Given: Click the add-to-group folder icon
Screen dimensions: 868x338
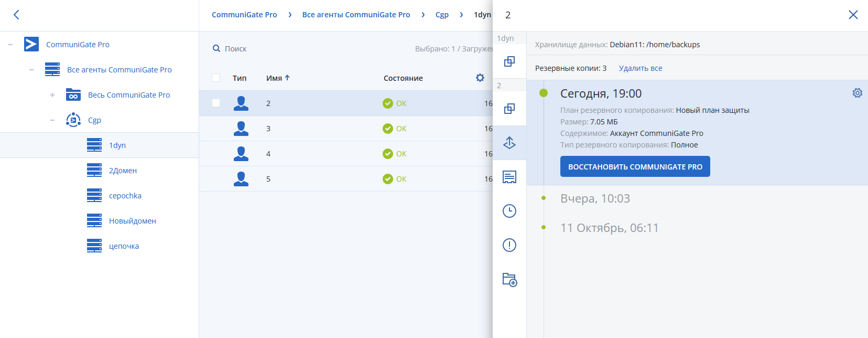Looking at the screenshot, I should click(x=509, y=279).
